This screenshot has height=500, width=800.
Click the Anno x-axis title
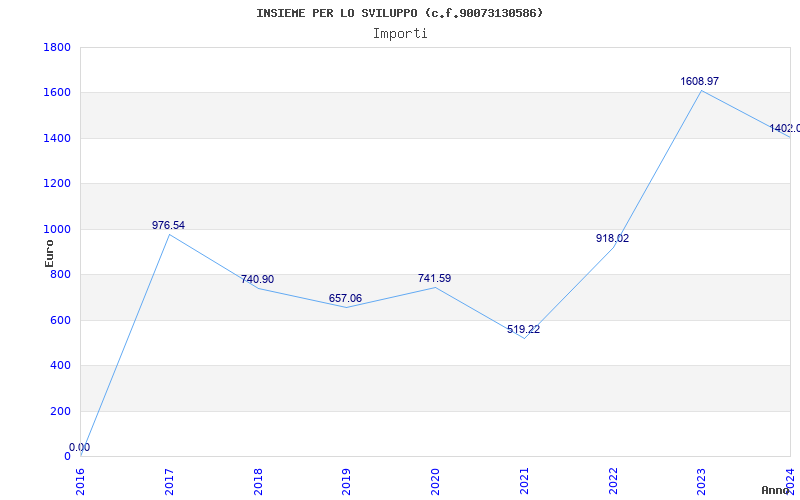tap(776, 490)
